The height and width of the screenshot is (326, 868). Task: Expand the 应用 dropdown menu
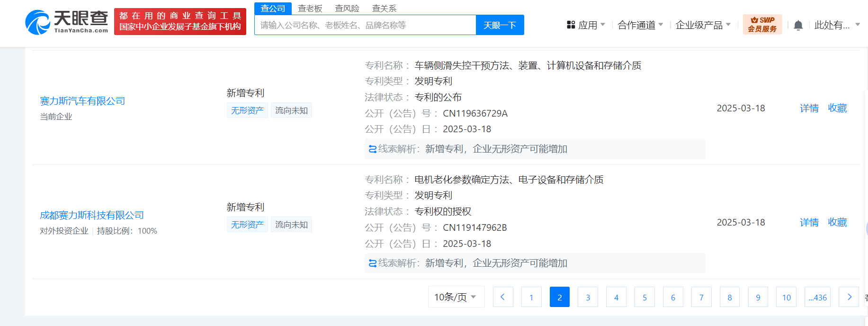[x=586, y=25]
